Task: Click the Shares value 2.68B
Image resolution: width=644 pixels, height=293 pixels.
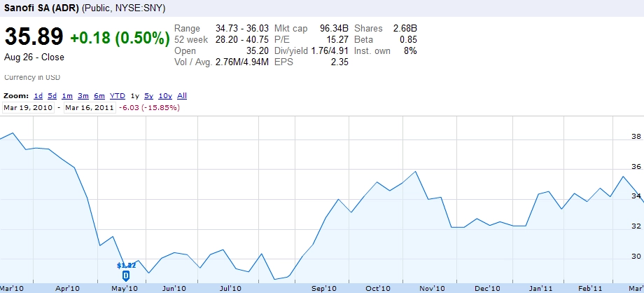Action: 405,29
